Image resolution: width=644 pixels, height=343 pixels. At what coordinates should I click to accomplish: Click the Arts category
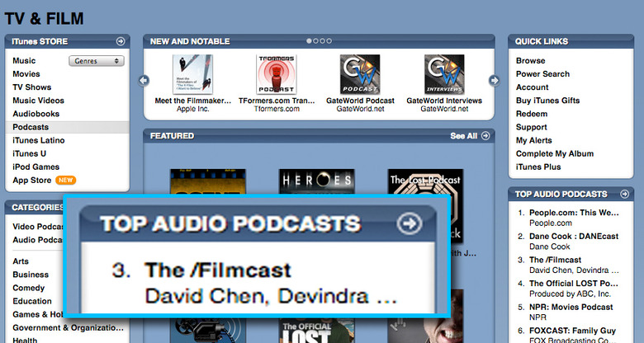click(21, 261)
